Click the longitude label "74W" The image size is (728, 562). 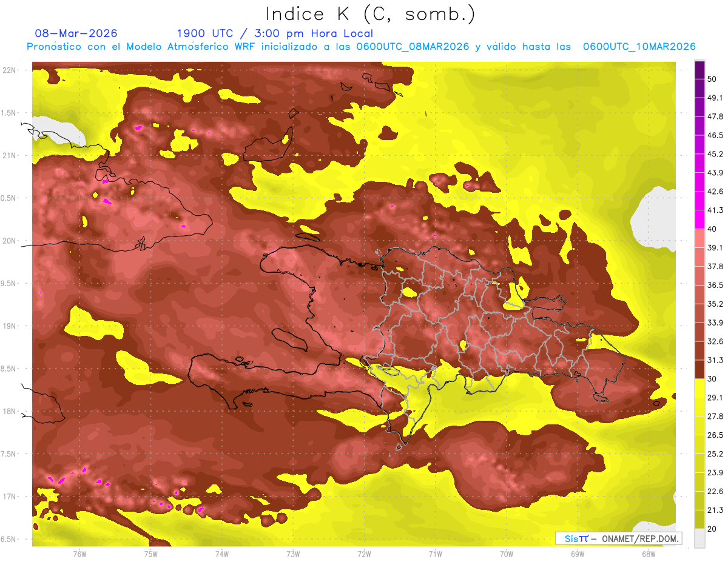click(221, 554)
